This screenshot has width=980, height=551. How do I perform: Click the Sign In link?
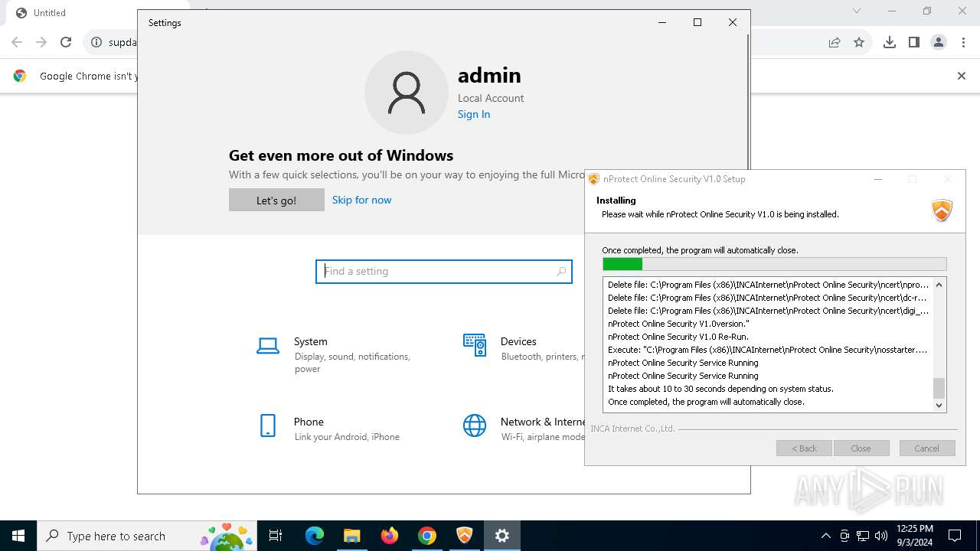click(x=474, y=114)
